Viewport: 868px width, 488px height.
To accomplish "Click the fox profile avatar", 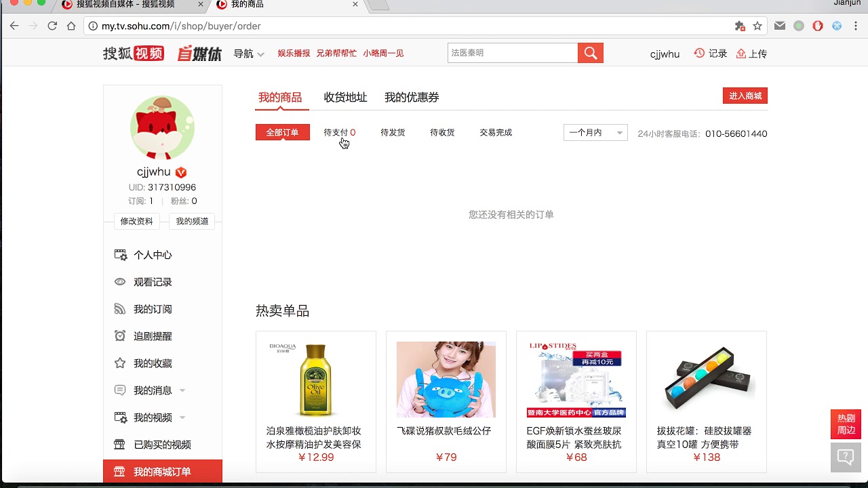I will click(x=162, y=128).
